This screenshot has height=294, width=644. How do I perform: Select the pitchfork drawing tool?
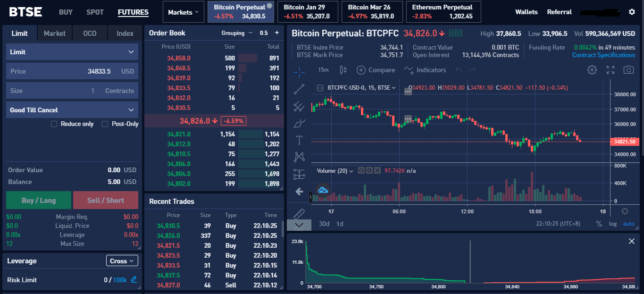pyautogui.click(x=299, y=106)
